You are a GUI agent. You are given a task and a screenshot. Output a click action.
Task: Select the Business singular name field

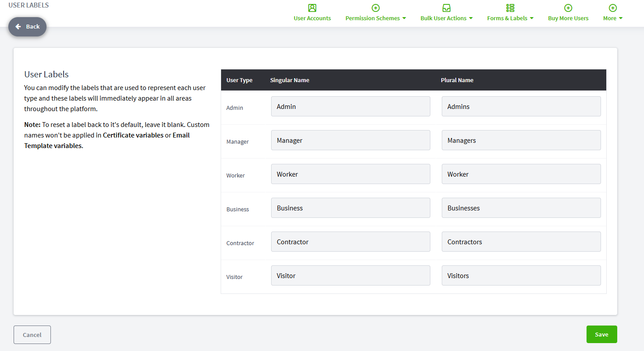351,208
